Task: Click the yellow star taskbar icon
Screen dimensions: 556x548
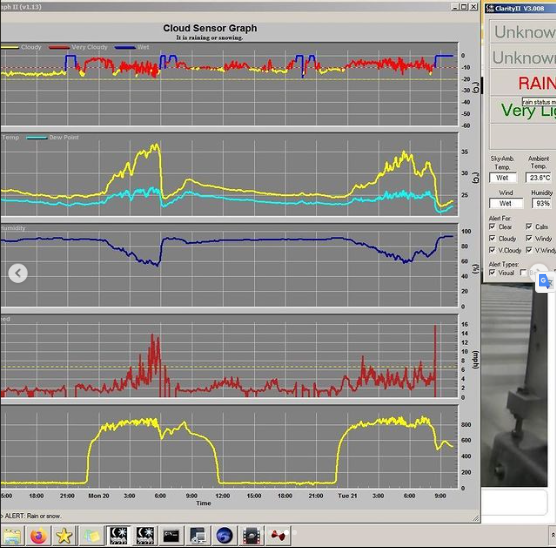Action: pos(64,536)
